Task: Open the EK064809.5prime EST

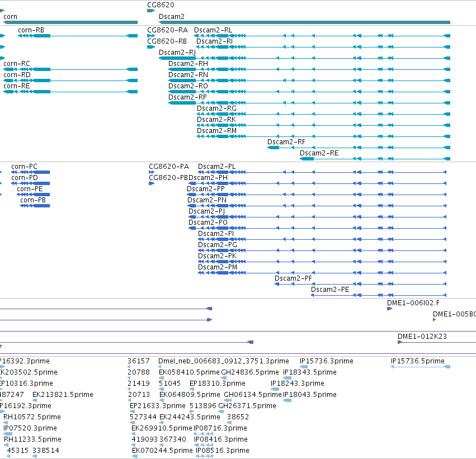Action: [162, 400]
